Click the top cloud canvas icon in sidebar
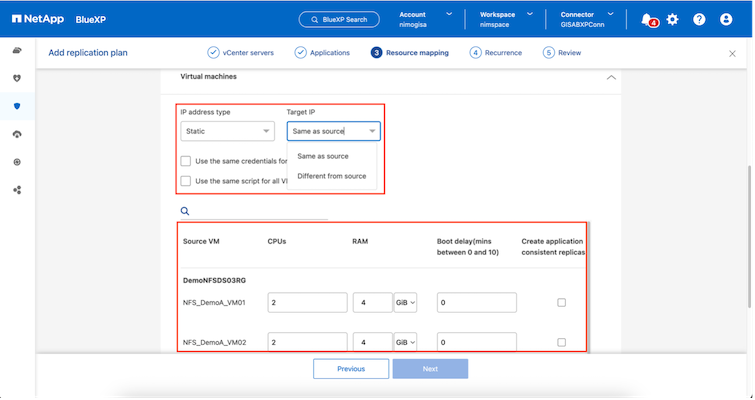Viewport: 755px width, 400px height. pos(17,50)
